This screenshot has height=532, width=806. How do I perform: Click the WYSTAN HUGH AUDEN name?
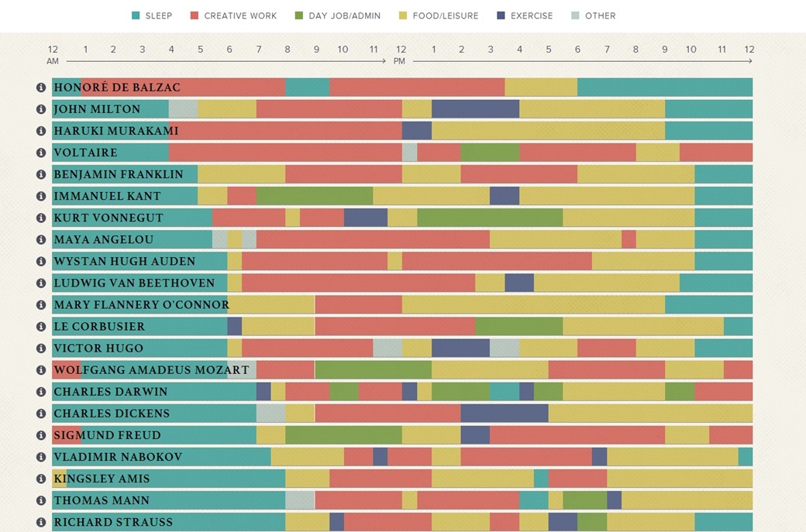coord(125,262)
